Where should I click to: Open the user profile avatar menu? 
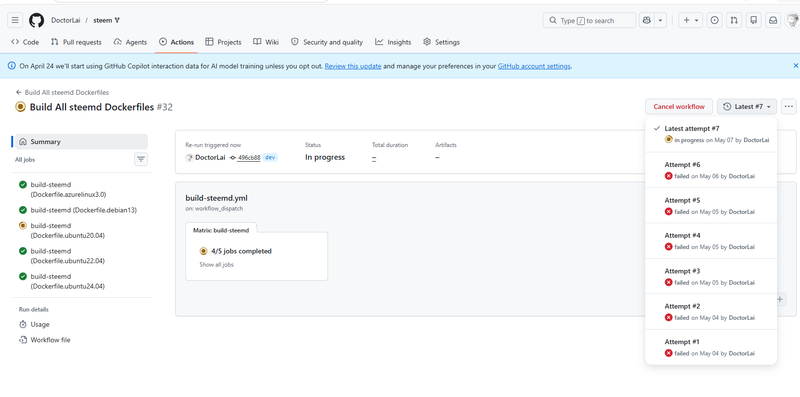coord(792,20)
